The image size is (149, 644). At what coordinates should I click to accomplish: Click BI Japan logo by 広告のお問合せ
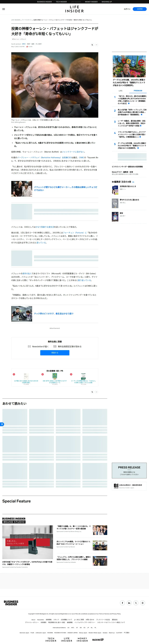(116, 486)
